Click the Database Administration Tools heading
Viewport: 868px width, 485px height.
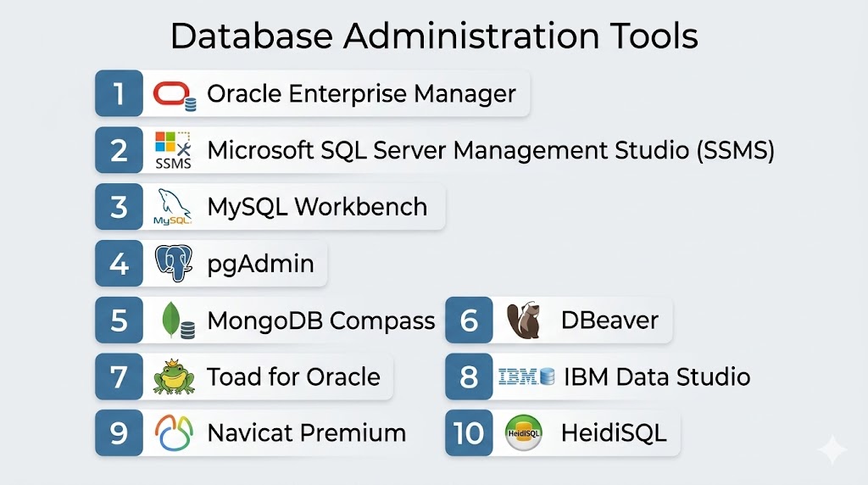(434, 36)
